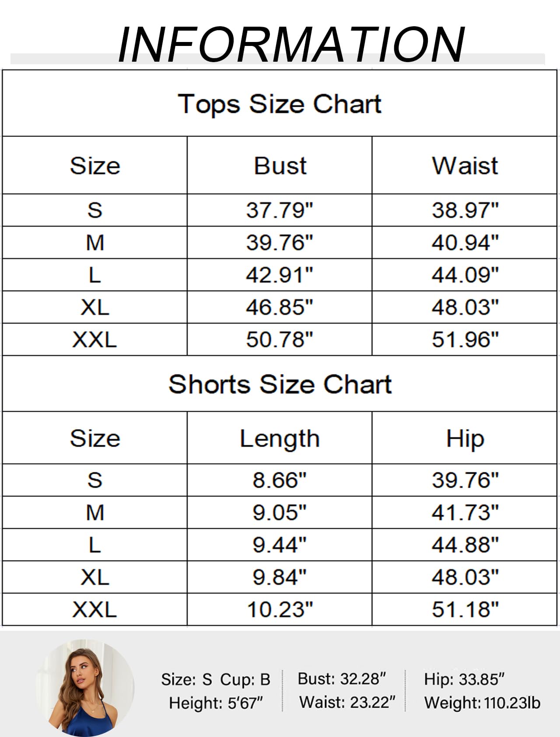This screenshot has width=560, height=737.
Task: Click the INFORMATION heading at the top
Action: 291,44
